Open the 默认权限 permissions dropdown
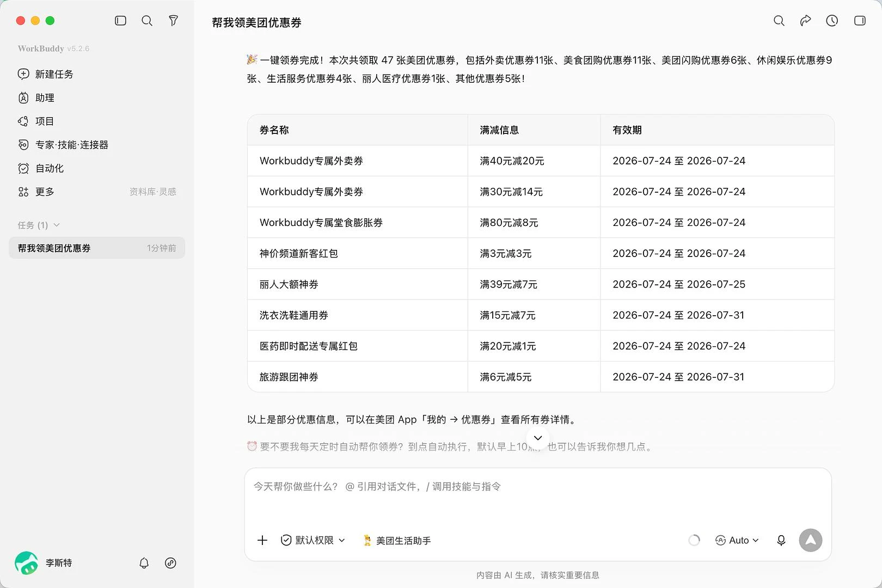The height and width of the screenshot is (588, 882). tap(313, 540)
